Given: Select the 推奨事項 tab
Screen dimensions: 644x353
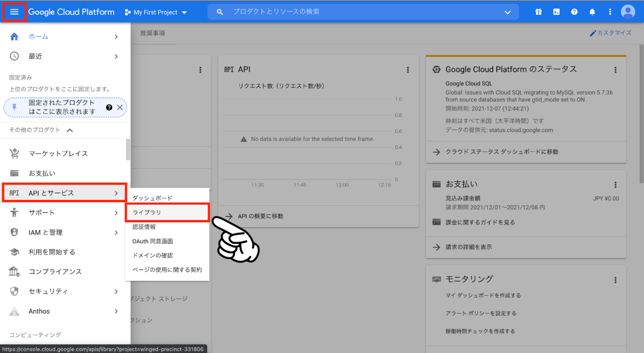Looking at the screenshot, I should 153,33.
